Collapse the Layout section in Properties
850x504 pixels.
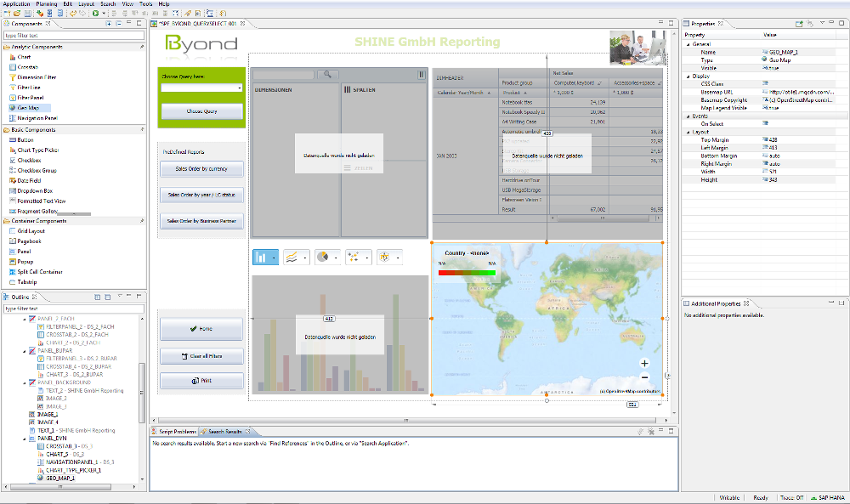[x=688, y=132]
